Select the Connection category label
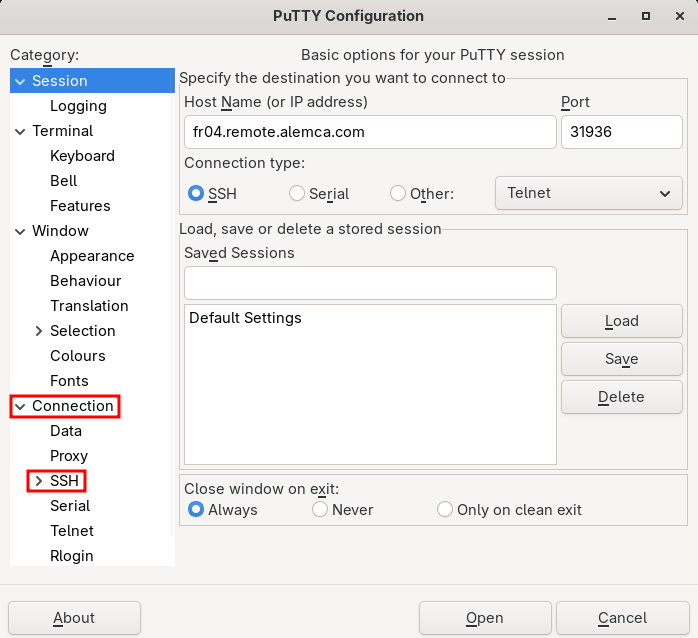Screen dimensions: 698x638 pos(73,406)
